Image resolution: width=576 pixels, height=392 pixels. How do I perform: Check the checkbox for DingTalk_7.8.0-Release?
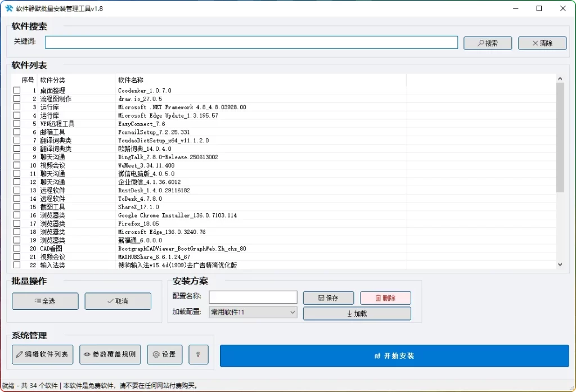(17, 157)
